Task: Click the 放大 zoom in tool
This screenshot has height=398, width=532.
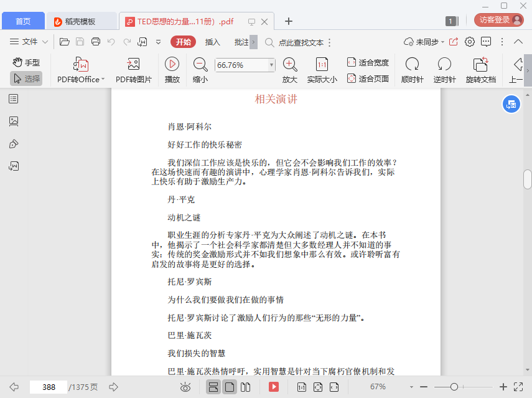Action: (x=290, y=70)
